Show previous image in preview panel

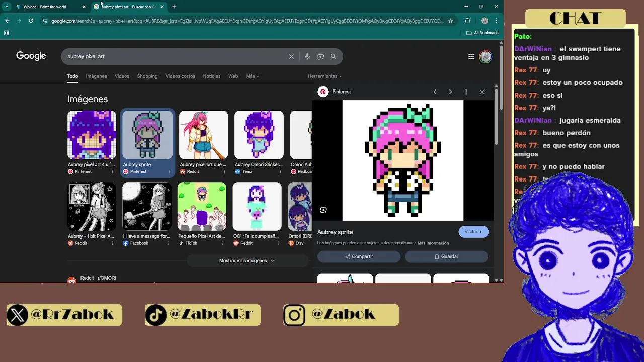pos(435,92)
